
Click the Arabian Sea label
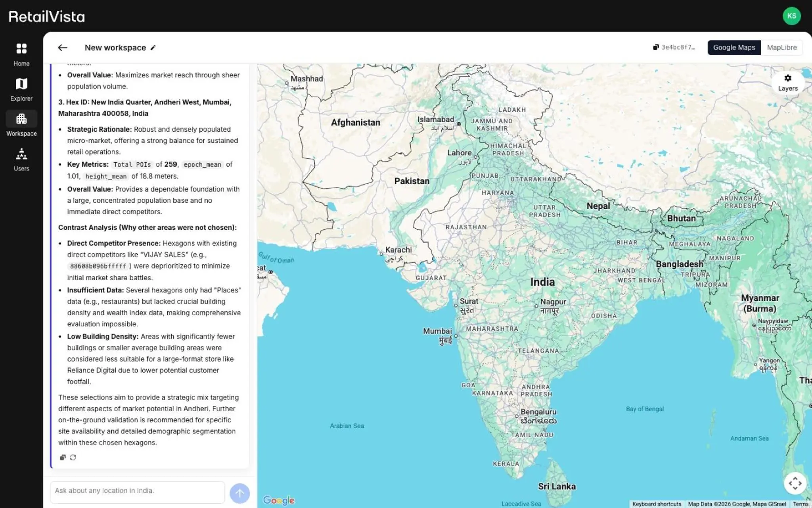pos(347,426)
